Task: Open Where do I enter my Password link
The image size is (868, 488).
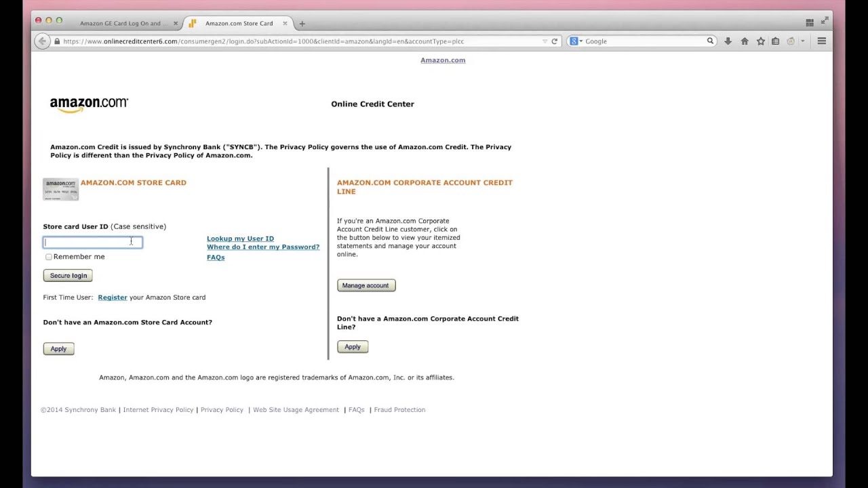Action: [263, 247]
